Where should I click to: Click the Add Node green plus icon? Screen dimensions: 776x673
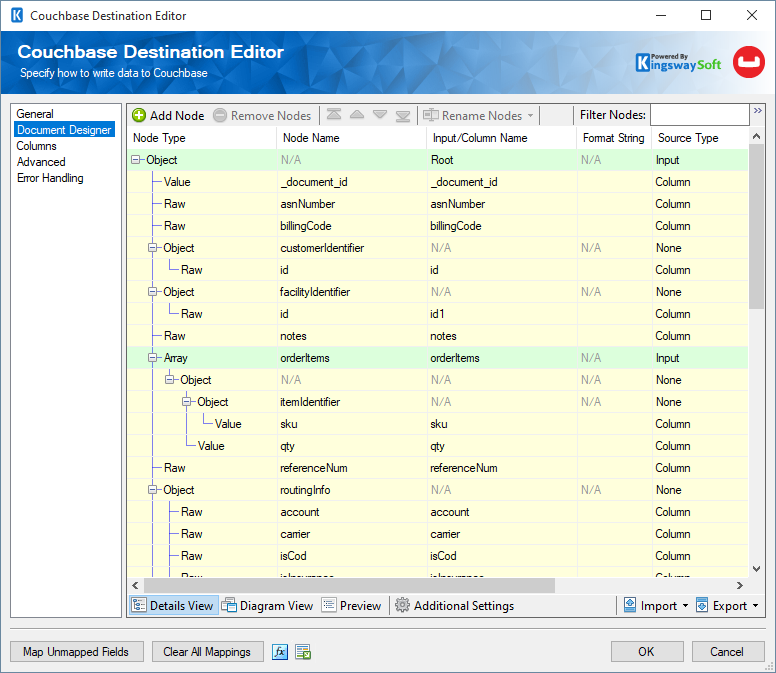pyautogui.click(x=139, y=115)
